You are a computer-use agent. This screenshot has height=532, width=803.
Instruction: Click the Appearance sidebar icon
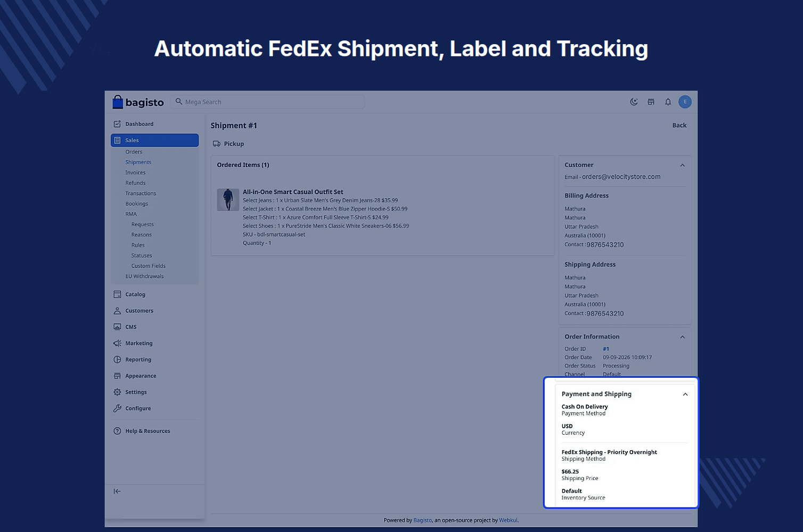pos(117,376)
